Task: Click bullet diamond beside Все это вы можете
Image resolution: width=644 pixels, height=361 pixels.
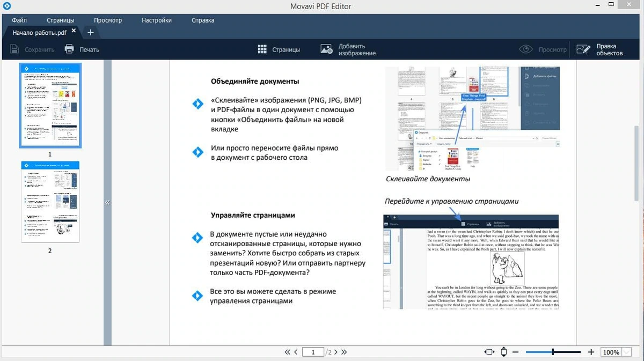Action: 197,296
